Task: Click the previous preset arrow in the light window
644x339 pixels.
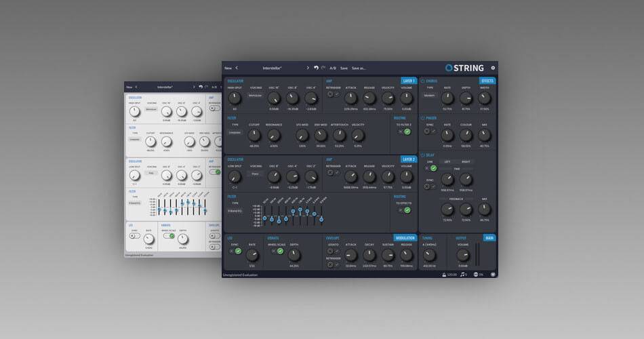Action: pos(136,87)
